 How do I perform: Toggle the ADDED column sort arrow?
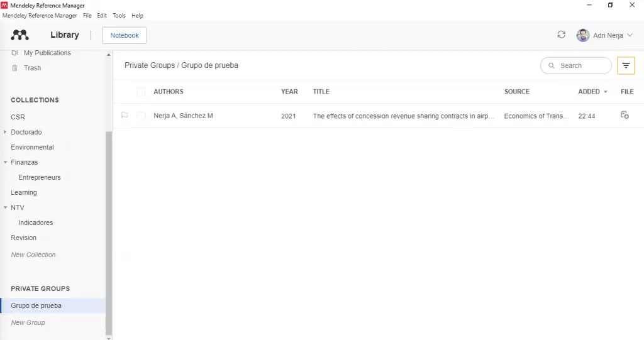[x=606, y=92]
